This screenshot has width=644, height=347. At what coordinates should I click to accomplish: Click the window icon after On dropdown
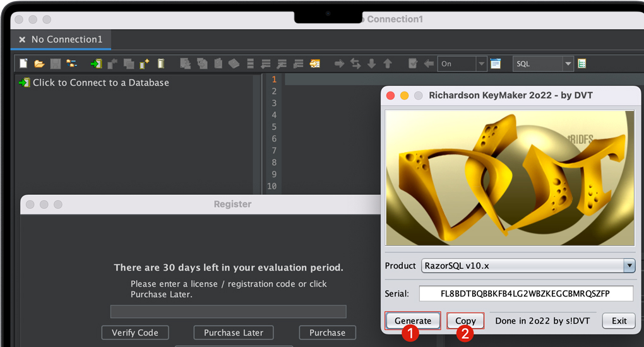(496, 64)
